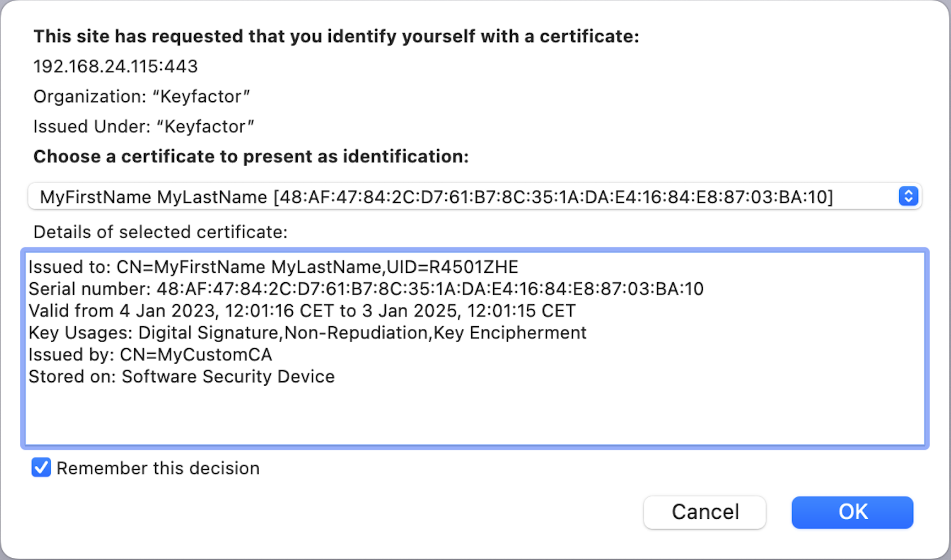Uncheck the Remember this decision checkbox
The image size is (951, 560).
[41, 468]
